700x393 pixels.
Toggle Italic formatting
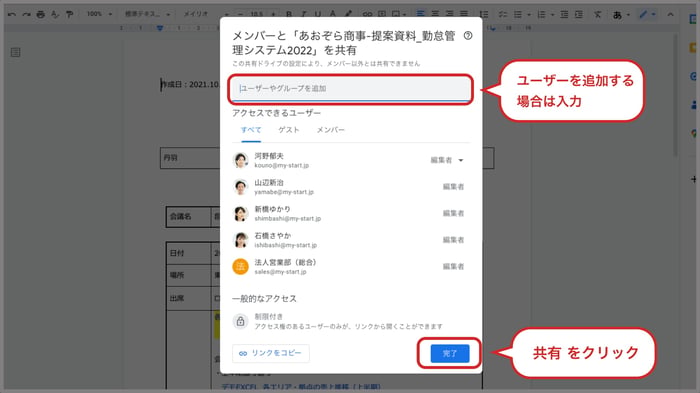[x=304, y=14]
